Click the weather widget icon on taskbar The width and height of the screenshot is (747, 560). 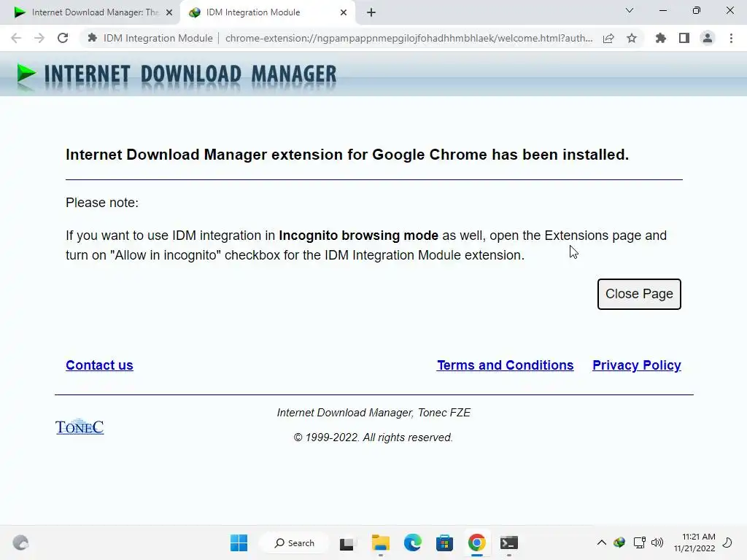pyautogui.click(x=20, y=542)
